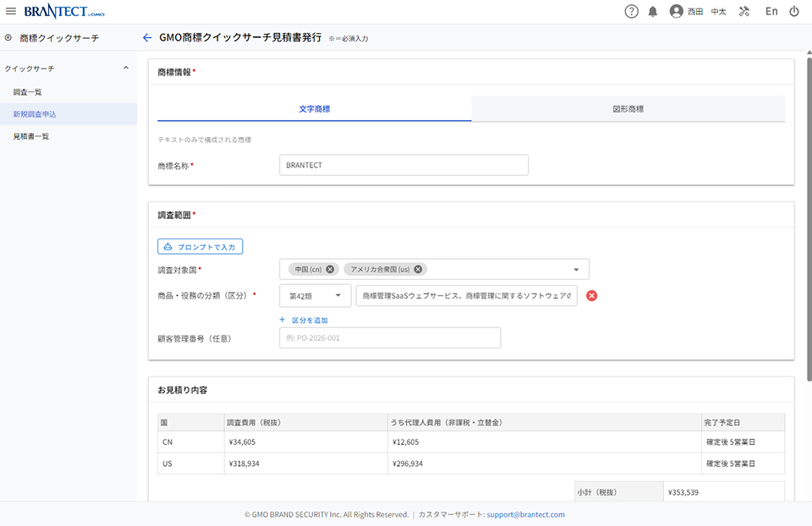812x526 pixels.
Task: Remove the アメリカ合衆国 (us) chip
Action: pos(418,269)
